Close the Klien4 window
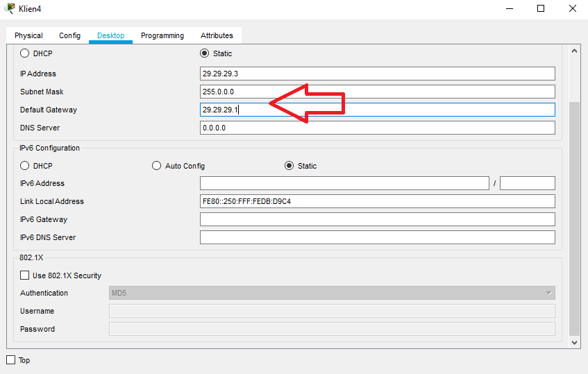 (x=572, y=8)
